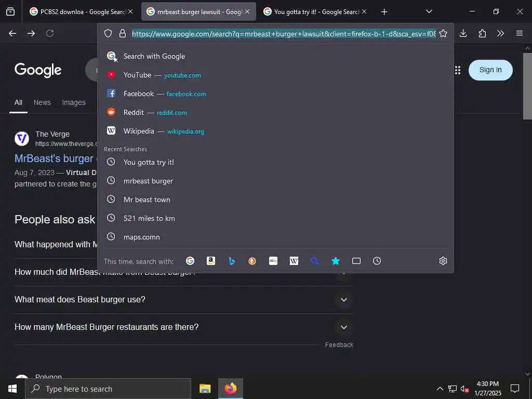Viewport: 532px width, 399px height.
Task: Open Windows notification center
Action: tap(515, 389)
